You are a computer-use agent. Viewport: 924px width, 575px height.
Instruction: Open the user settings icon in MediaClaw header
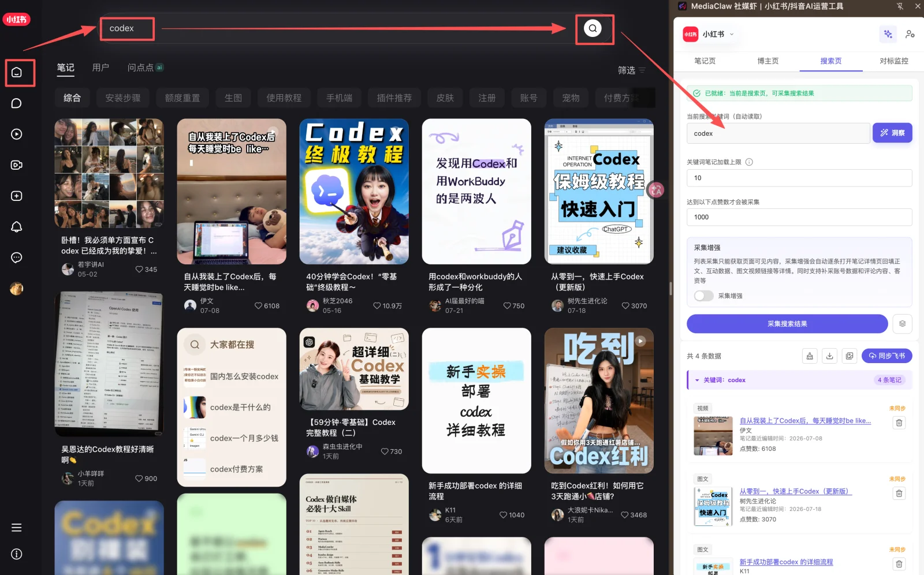point(910,34)
